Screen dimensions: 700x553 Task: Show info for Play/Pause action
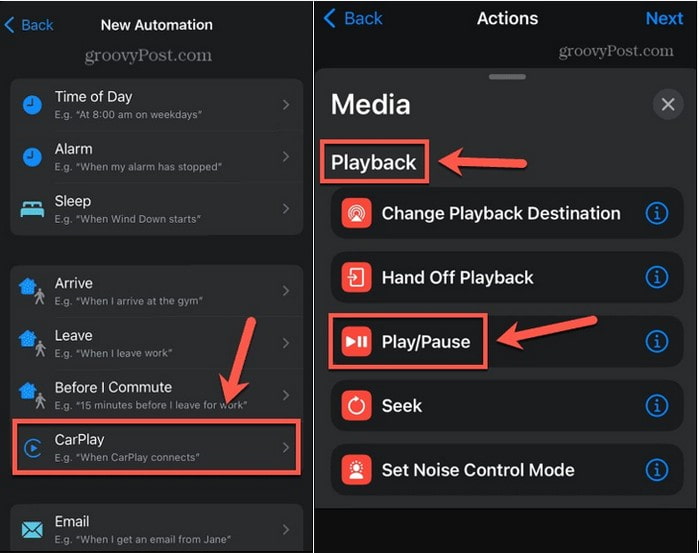pos(657,342)
